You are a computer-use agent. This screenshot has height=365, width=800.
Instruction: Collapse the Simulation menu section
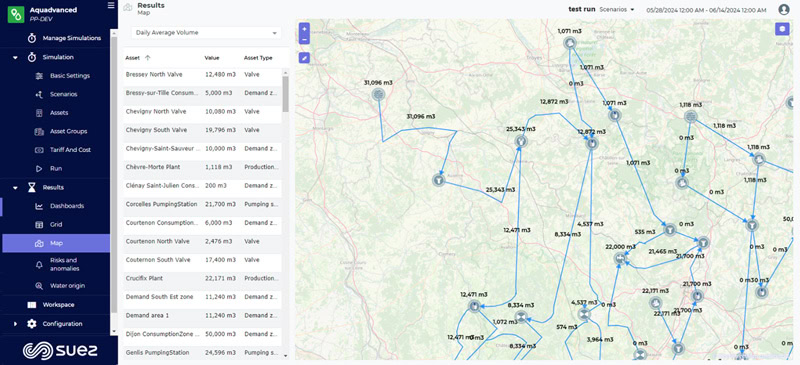(15, 58)
